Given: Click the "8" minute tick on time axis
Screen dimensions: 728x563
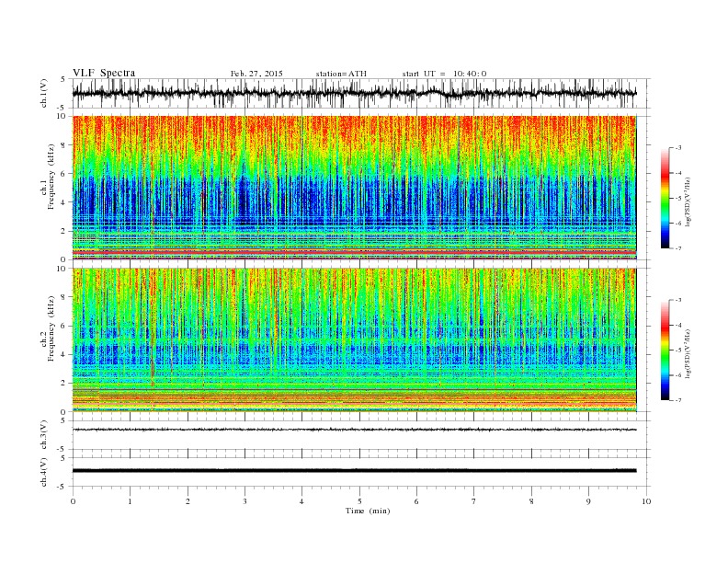Looking at the screenshot, I should [531, 501].
